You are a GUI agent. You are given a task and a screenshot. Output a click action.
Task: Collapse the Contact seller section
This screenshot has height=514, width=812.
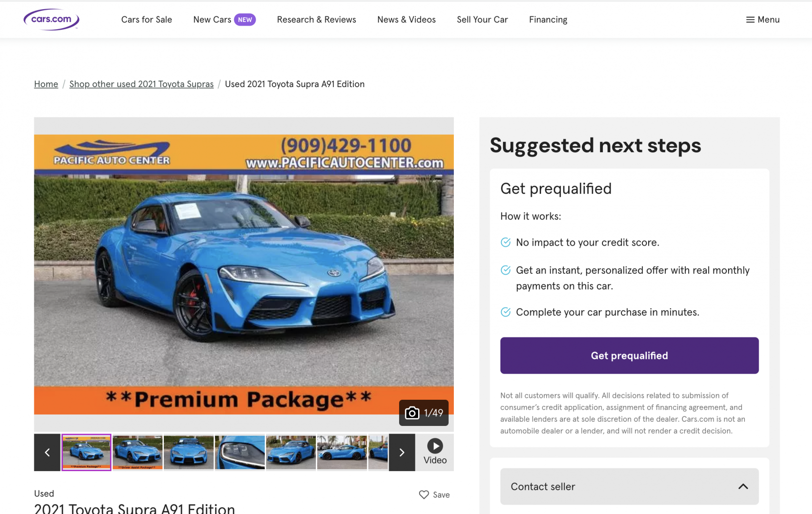pyautogui.click(x=629, y=486)
